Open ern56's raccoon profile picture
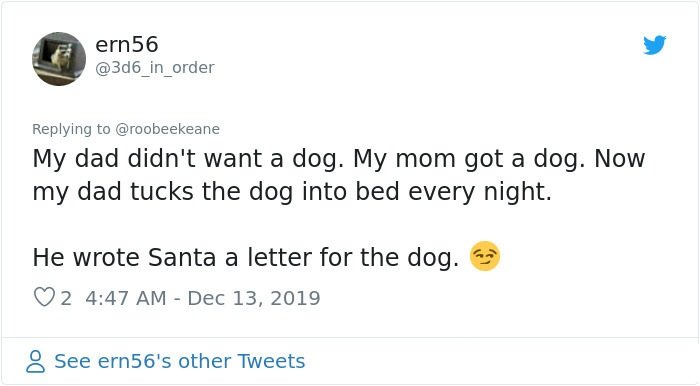The height and width of the screenshot is (386, 700). point(59,59)
